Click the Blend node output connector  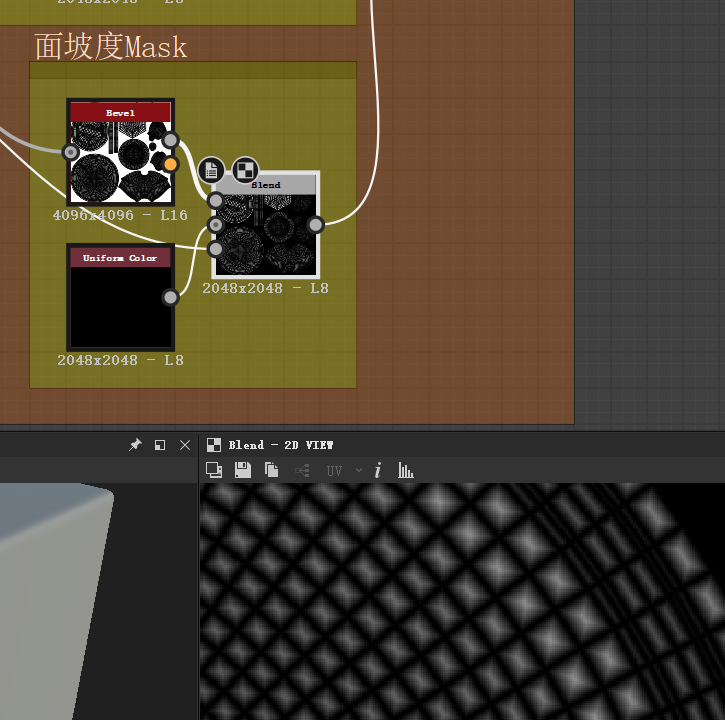(315, 225)
